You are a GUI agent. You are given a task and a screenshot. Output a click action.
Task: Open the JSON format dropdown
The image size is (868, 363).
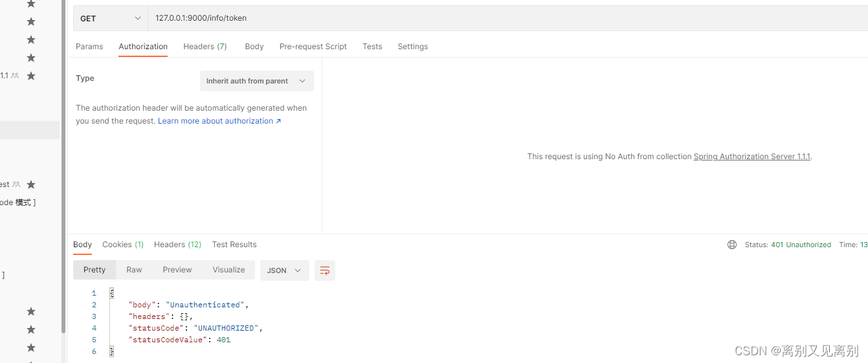point(285,270)
